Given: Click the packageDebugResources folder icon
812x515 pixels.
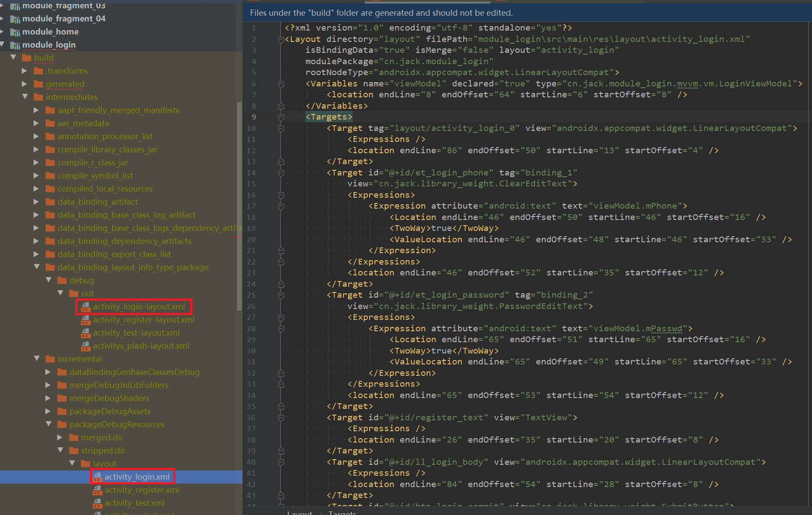Looking at the screenshot, I should pos(62,424).
